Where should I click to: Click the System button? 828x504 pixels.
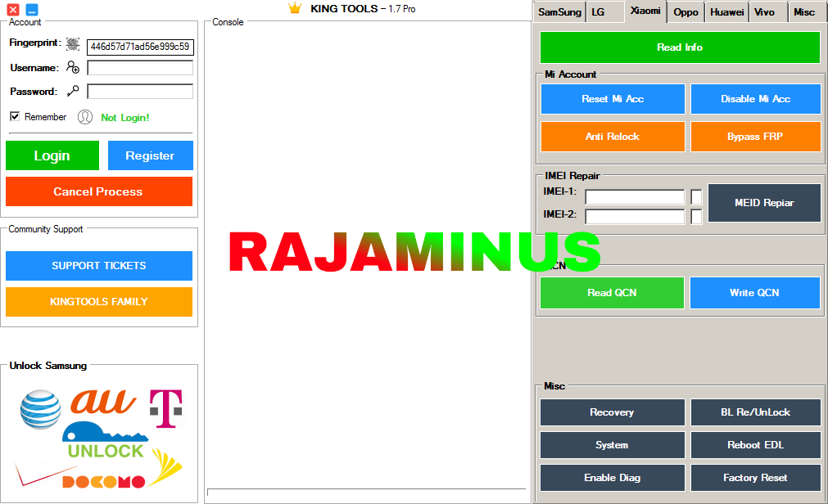[612, 445]
